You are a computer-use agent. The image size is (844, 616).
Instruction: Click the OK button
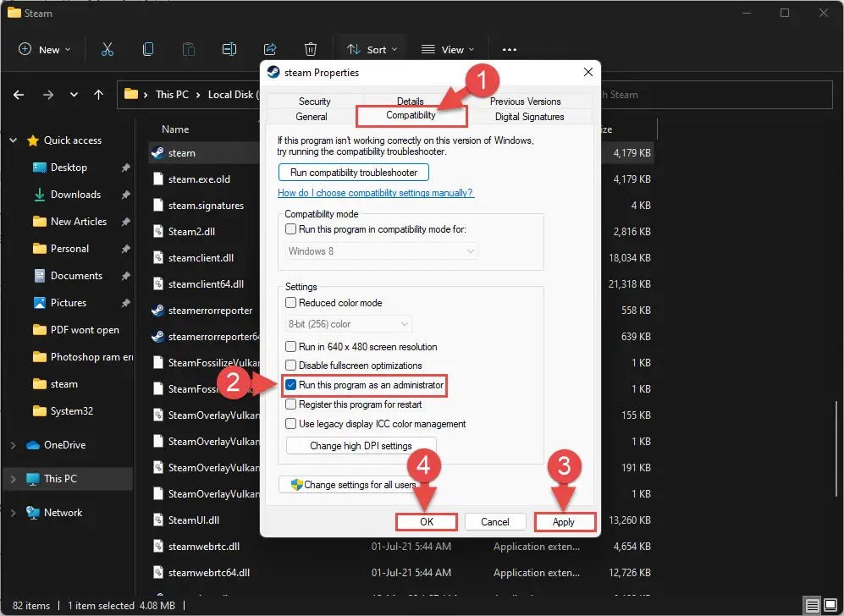(x=427, y=522)
